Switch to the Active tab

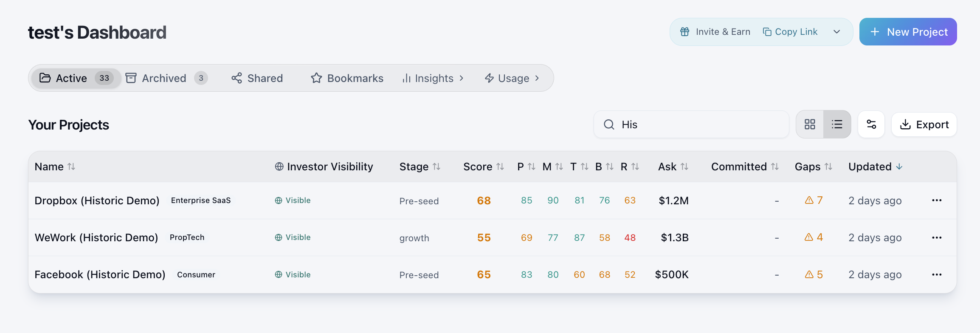click(76, 78)
